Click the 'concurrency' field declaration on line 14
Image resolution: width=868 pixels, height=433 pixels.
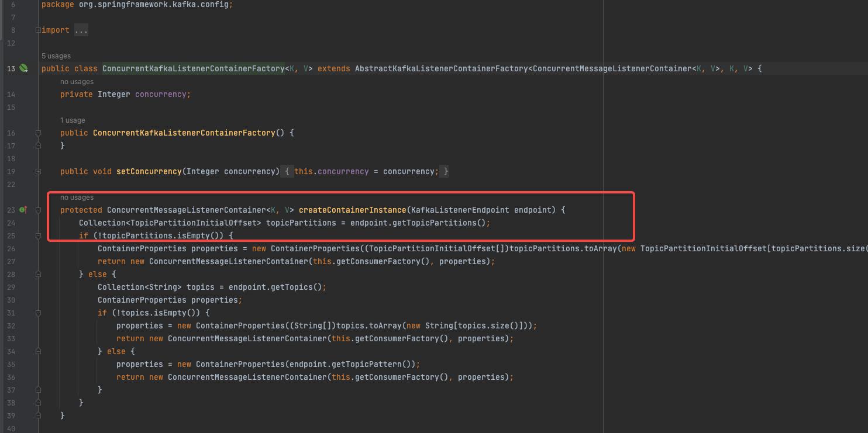(160, 94)
